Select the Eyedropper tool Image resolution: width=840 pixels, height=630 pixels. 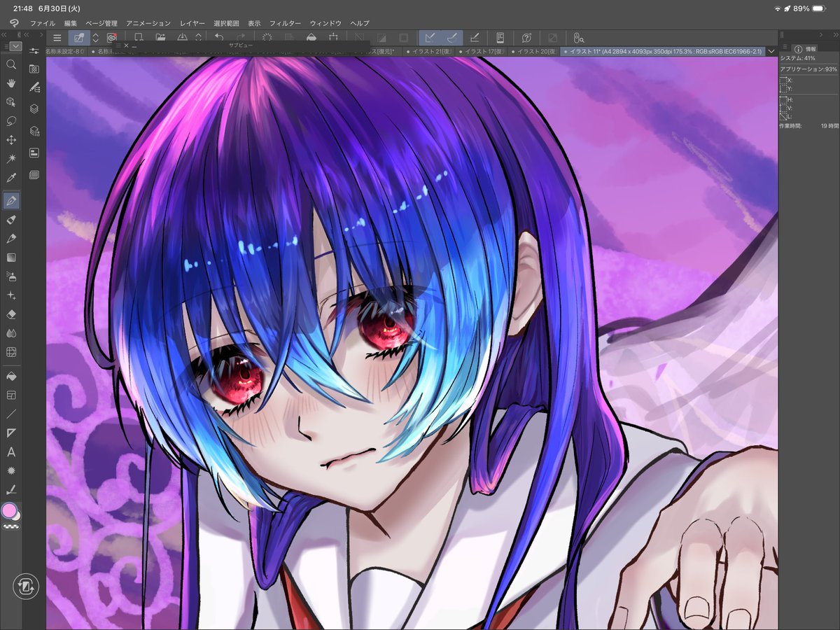[11, 178]
